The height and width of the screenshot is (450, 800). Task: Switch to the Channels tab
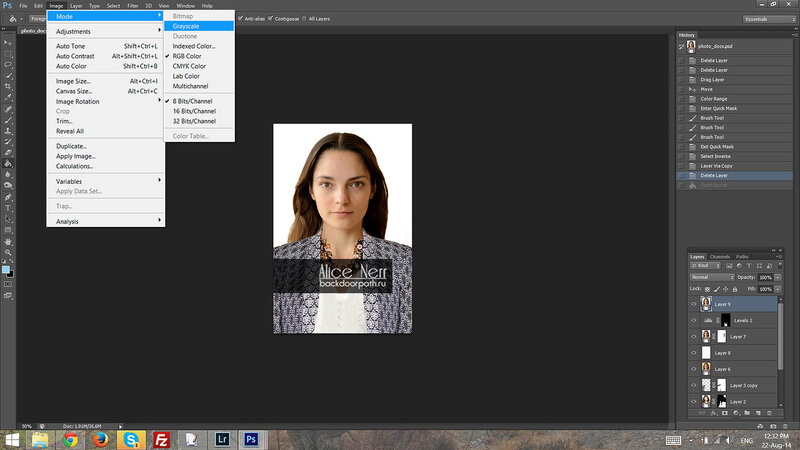click(x=720, y=257)
